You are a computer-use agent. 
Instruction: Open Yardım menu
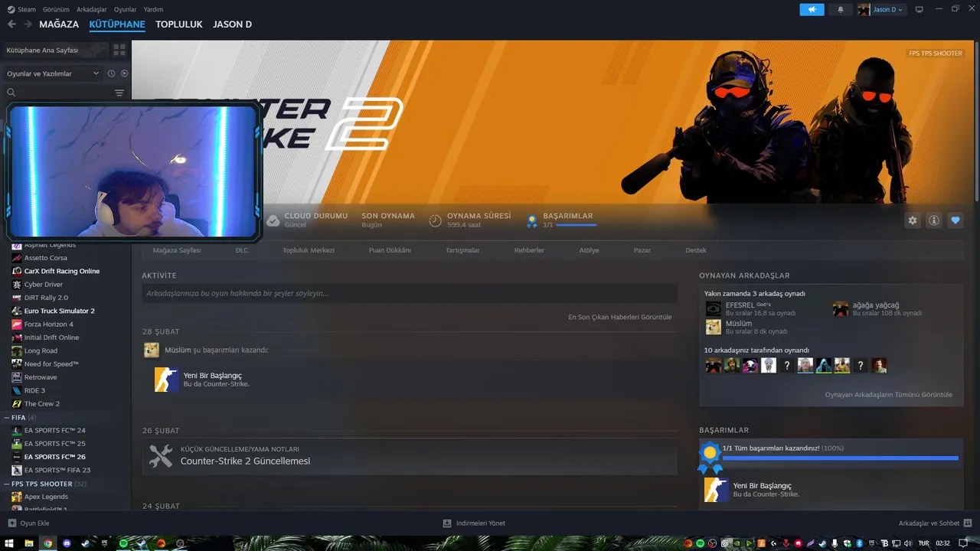[153, 10]
